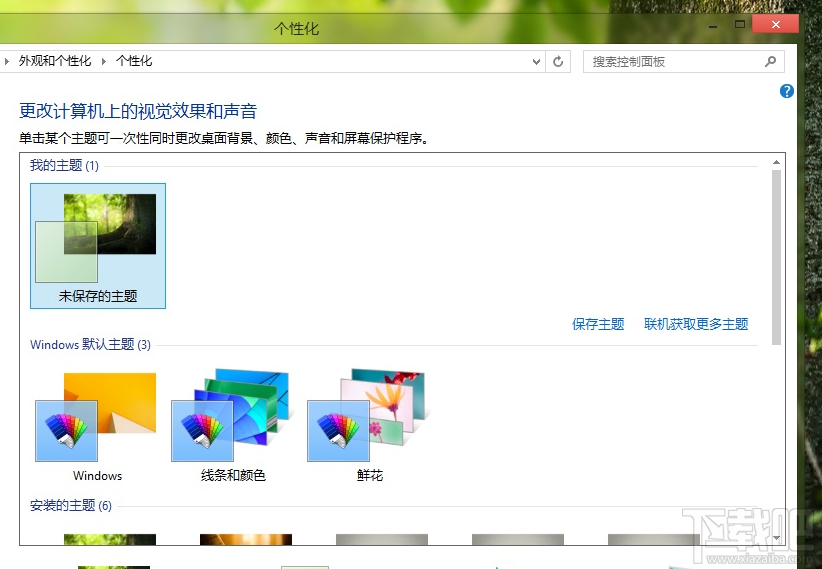
Task: Expand the arrow before 外观和个性化 breadcrumb
Action: (x=6, y=61)
